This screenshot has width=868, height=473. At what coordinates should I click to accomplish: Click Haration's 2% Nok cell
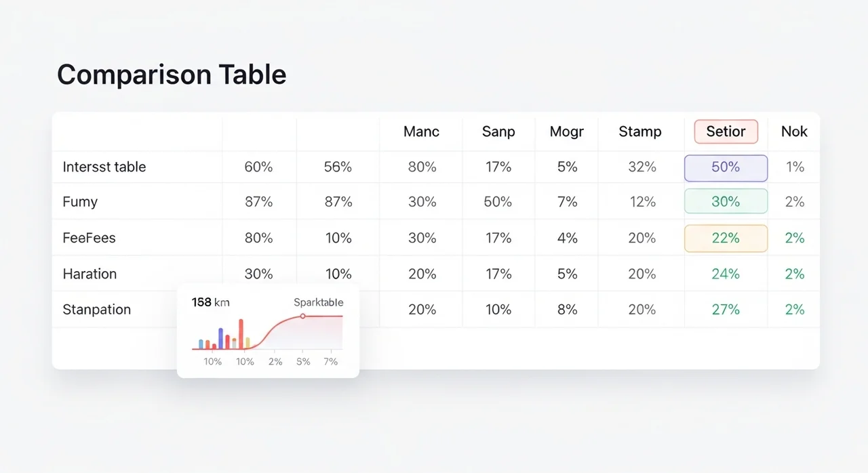(794, 274)
